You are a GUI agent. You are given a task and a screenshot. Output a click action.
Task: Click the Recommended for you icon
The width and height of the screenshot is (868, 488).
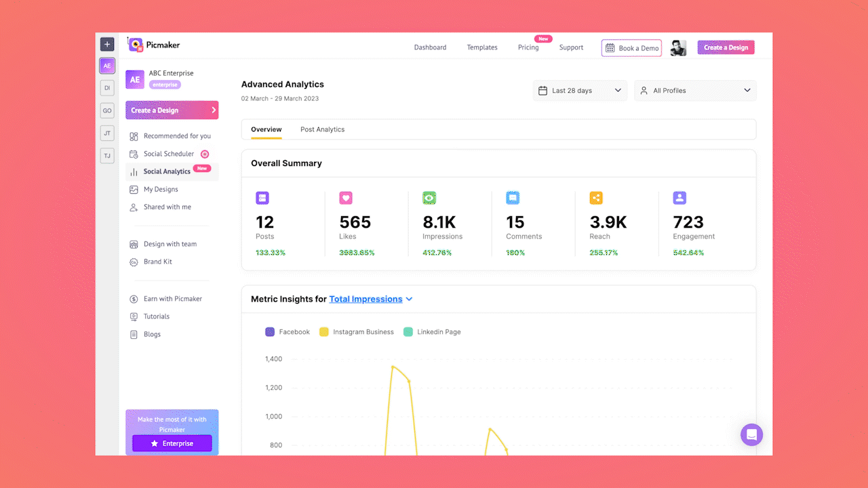coord(134,136)
